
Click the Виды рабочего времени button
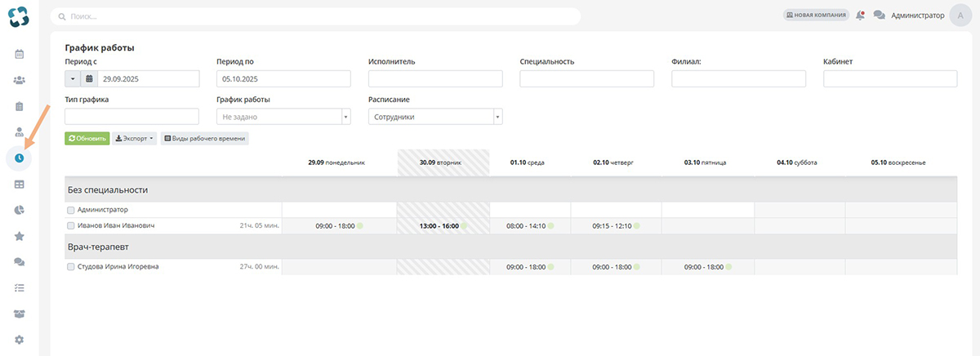(204, 139)
